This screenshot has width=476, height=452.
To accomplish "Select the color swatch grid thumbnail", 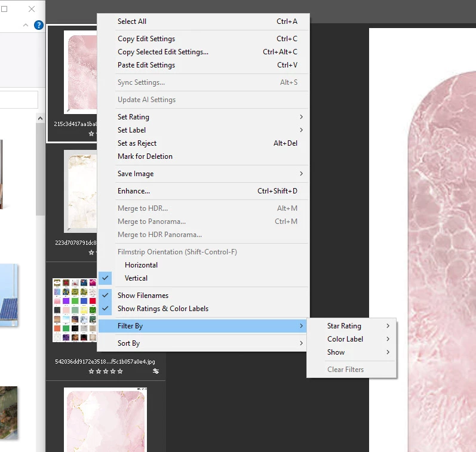I will click(75, 310).
